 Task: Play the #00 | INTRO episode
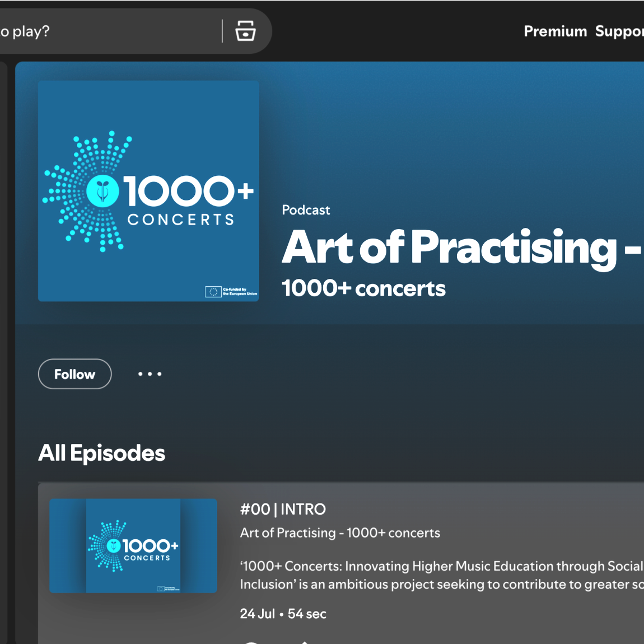(253, 642)
